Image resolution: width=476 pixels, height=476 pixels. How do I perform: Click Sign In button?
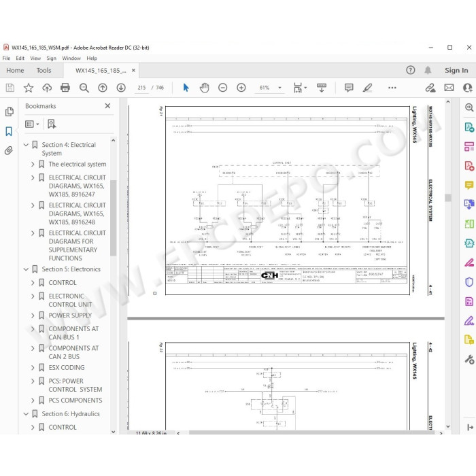(x=456, y=70)
